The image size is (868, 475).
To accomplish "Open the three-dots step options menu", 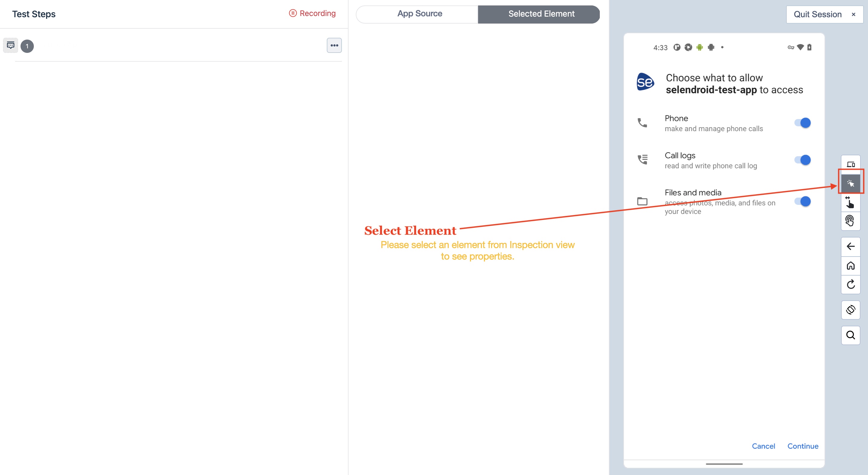I will point(334,46).
